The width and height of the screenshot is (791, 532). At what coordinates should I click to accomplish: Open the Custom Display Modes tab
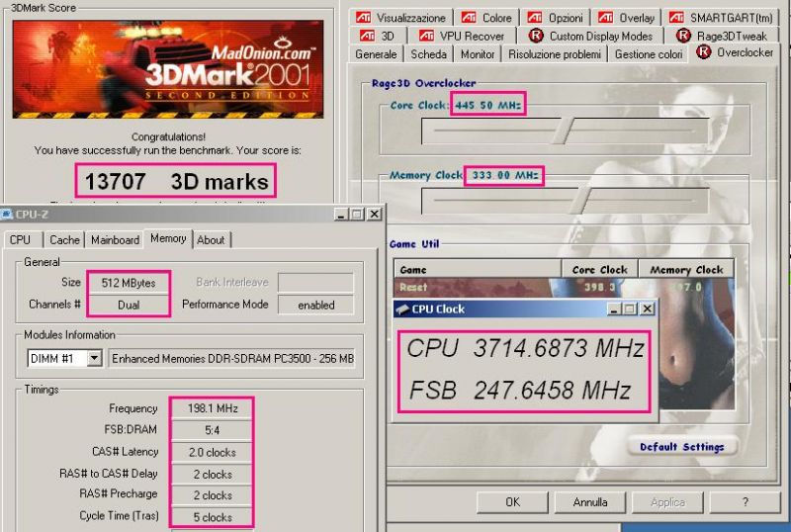click(590, 36)
